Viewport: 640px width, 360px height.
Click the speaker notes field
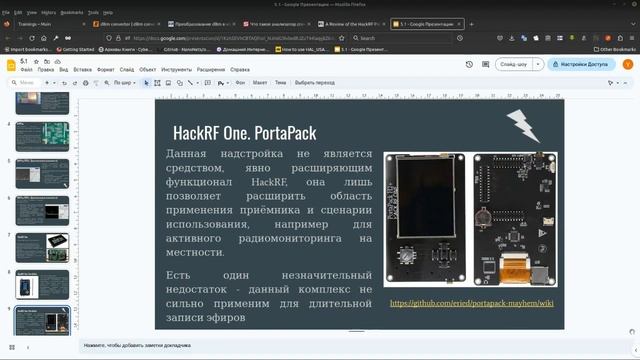coord(355,346)
